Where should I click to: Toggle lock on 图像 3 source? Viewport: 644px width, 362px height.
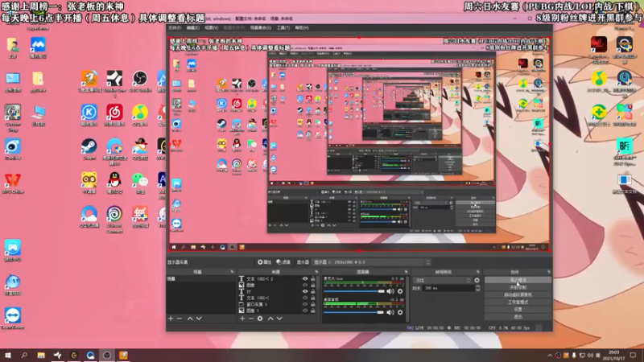(313, 311)
